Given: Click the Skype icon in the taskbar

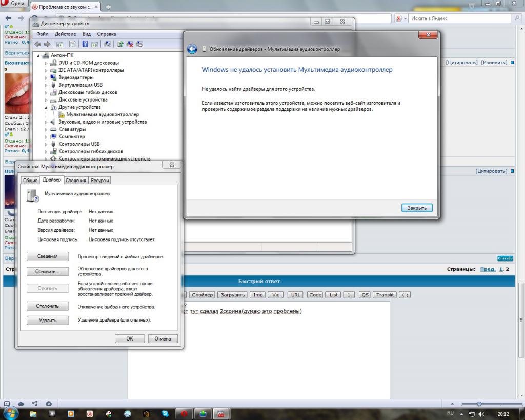Looking at the screenshot, I should click(x=165, y=413).
